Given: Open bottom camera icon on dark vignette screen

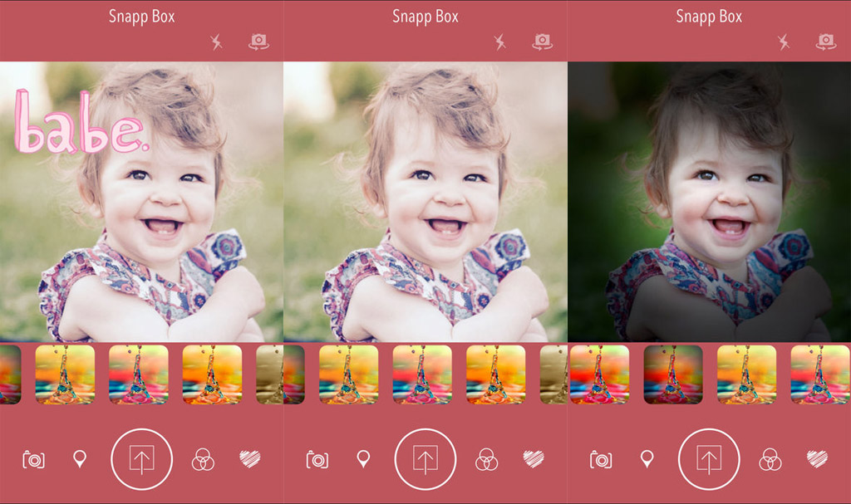Looking at the screenshot, I should tap(601, 459).
